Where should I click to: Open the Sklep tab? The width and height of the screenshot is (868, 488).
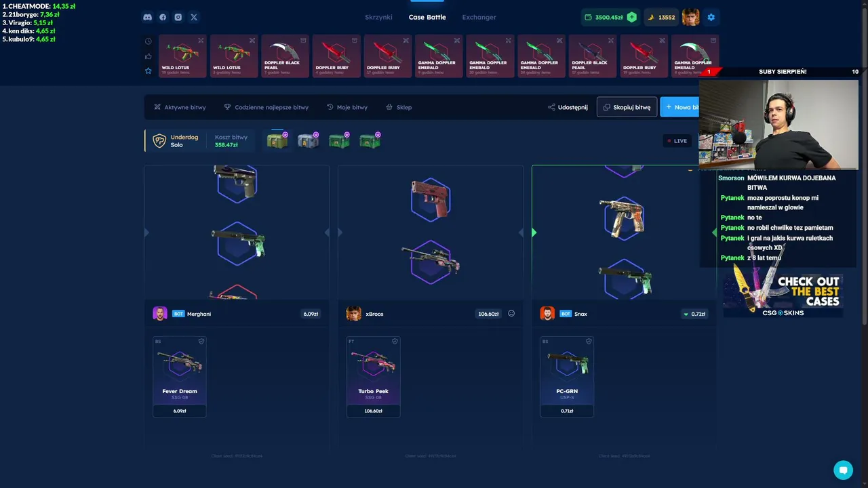399,107
